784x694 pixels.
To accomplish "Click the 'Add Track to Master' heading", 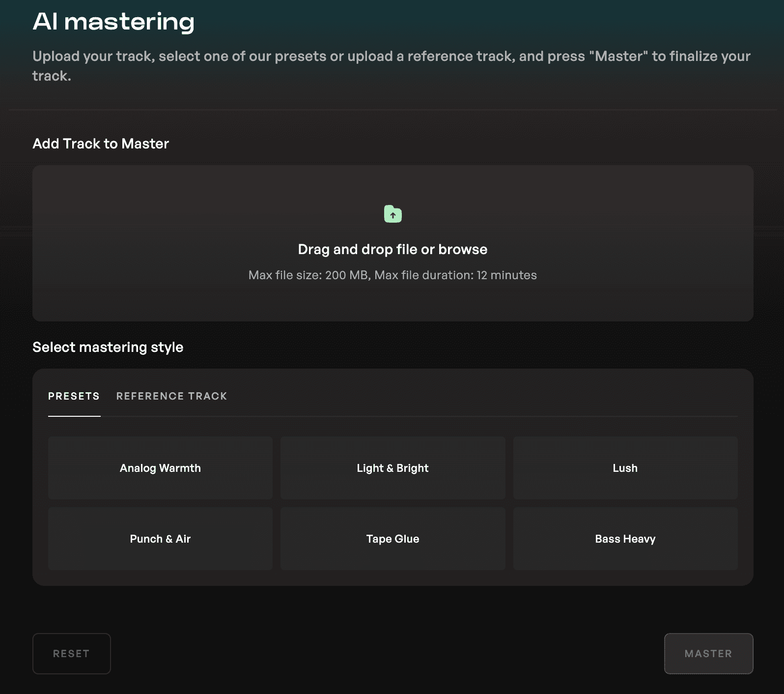I will point(101,144).
